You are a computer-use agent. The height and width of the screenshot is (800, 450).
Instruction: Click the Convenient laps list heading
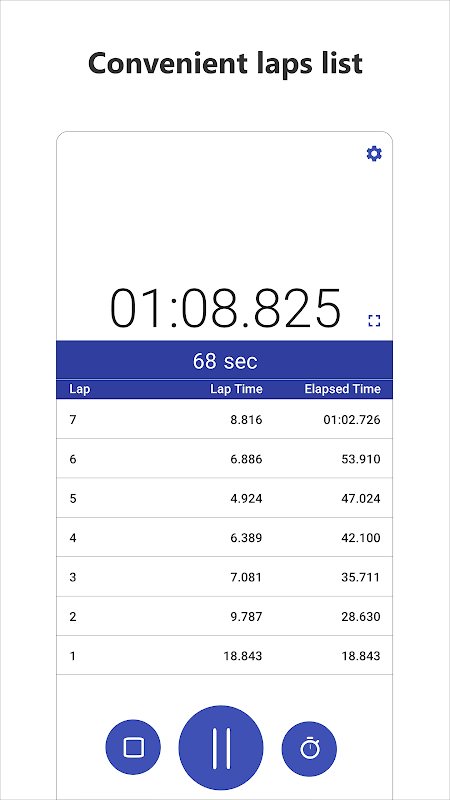tap(225, 64)
